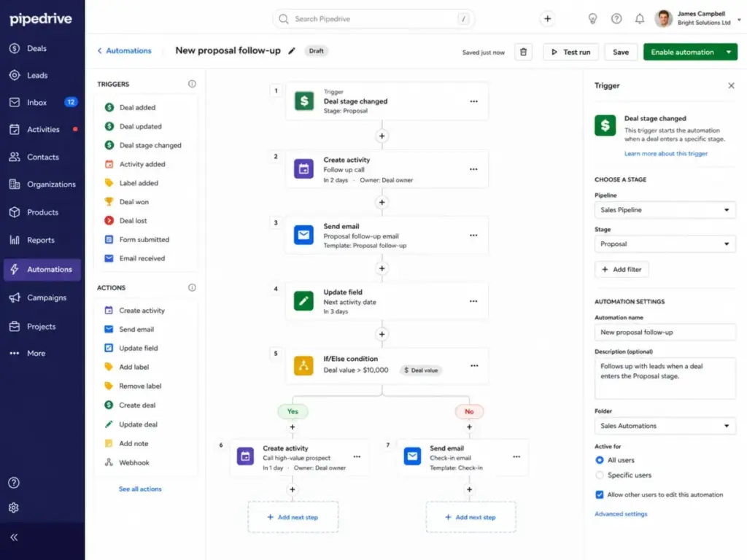Click the Contacts people icon
Screen dimensions: 747x560
click(15, 157)
